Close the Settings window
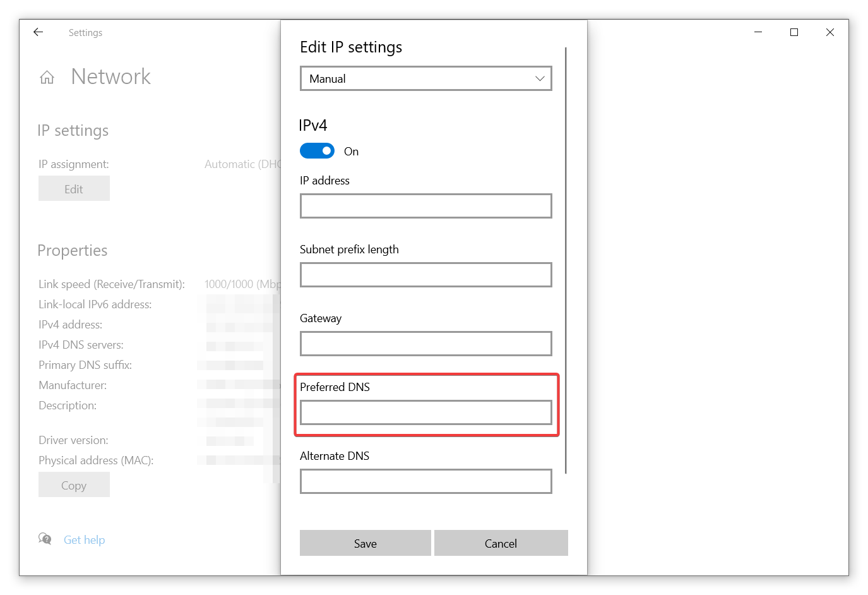The height and width of the screenshot is (595, 868). (x=830, y=32)
